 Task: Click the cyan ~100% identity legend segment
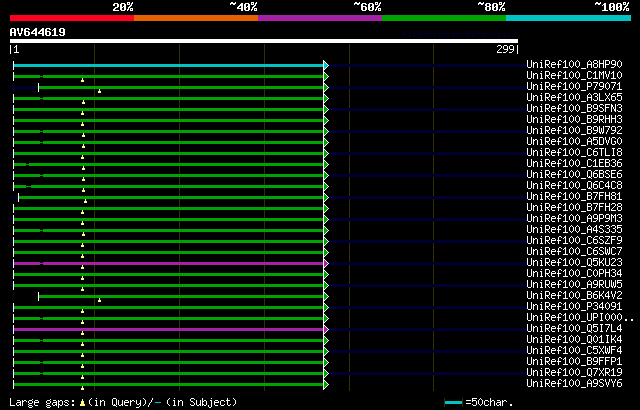click(569, 18)
